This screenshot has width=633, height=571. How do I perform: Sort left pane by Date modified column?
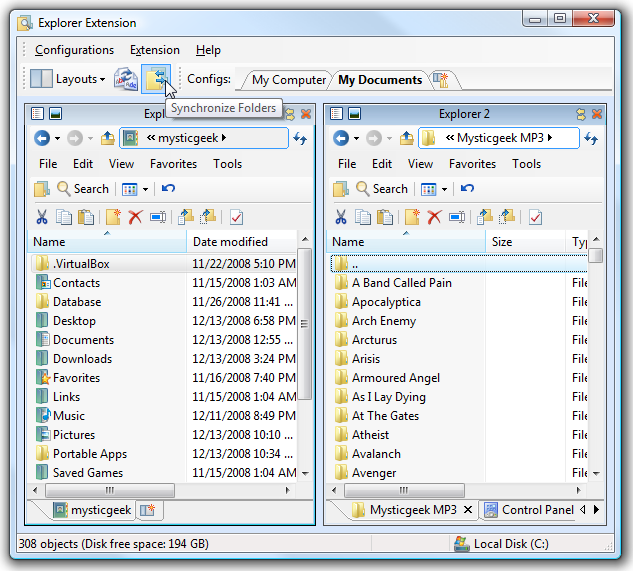(230, 242)
